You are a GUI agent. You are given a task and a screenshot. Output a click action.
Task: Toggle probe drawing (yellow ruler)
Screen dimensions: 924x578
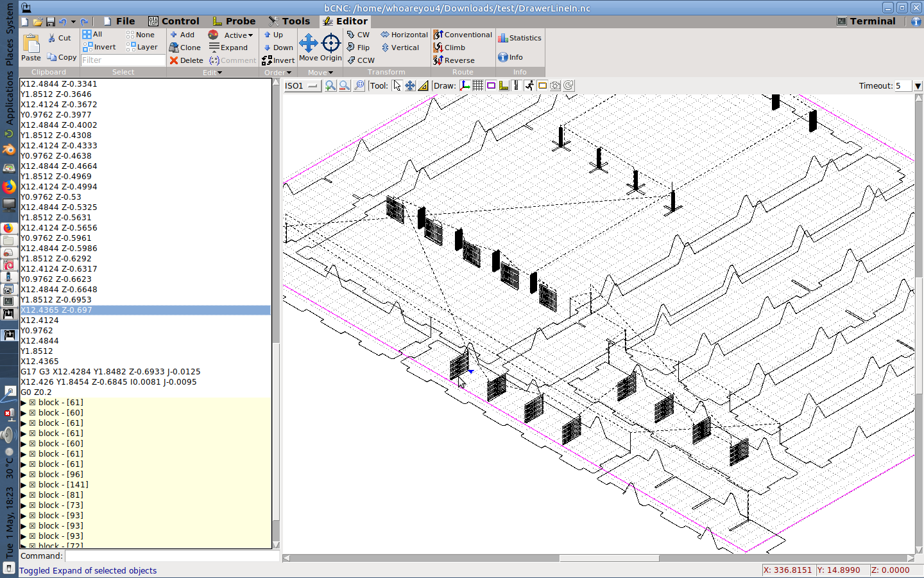(x=504, y=85)
